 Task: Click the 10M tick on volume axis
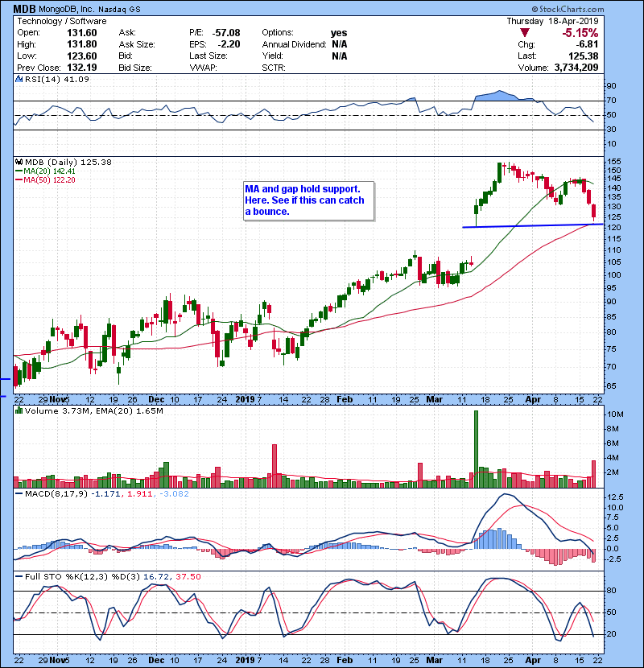pyautogui.click(x=616, y=414)
